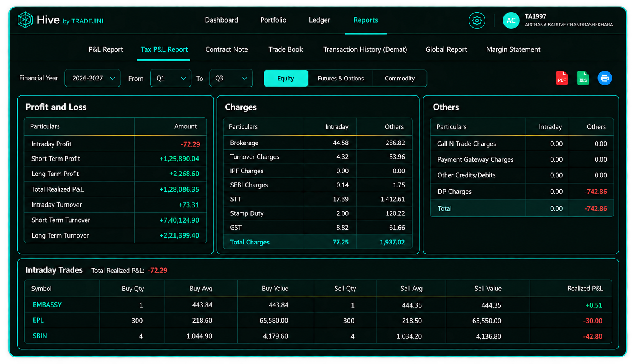The width and height of the screenshot is (635, 364).
Task: Click Turnover Charges intraday value 4.32
Action: [342, 157]
